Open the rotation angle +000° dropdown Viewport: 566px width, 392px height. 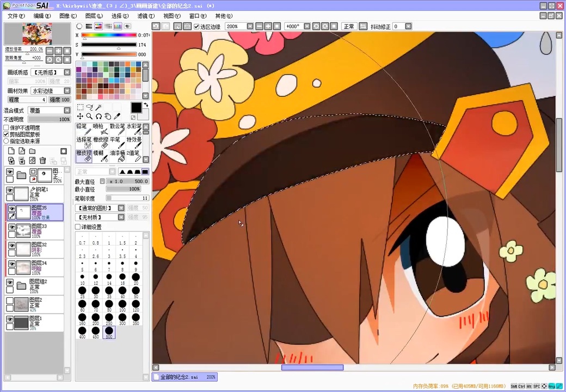tap(307, 26)
